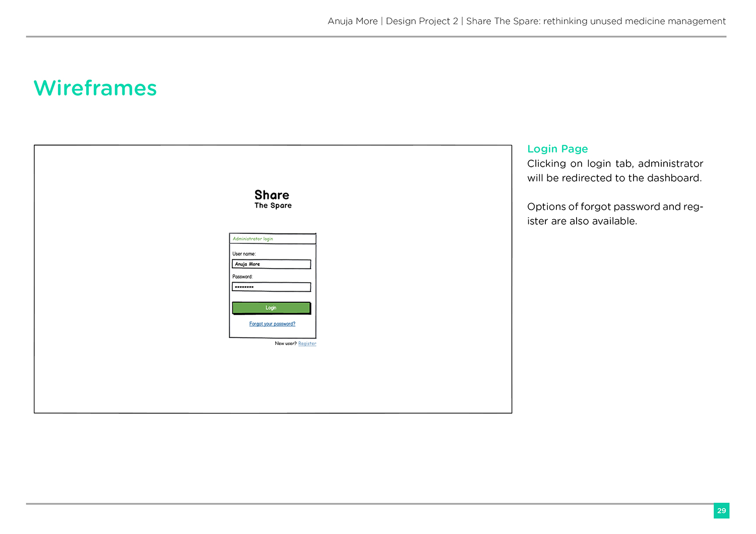The width and height of the screenshot is (756, 534).
Task: Click the 'Login Page' section heading
Action: (x=557, y=149)
